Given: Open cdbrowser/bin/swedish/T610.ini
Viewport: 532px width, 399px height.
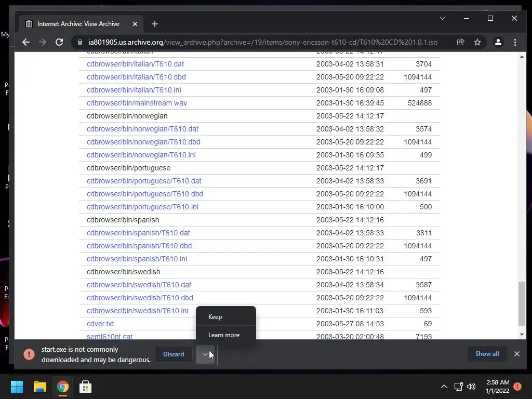Looking at the screenshot, I should pyautogui.click(x=137, y=311).
